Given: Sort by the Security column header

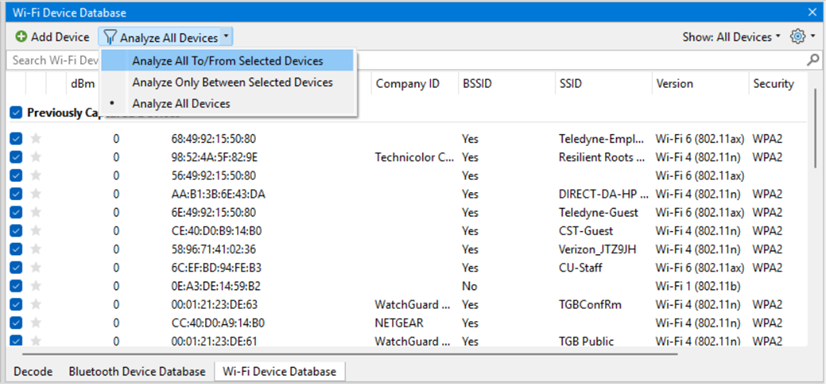Looking at the screenshot, I should pos(773,84).
